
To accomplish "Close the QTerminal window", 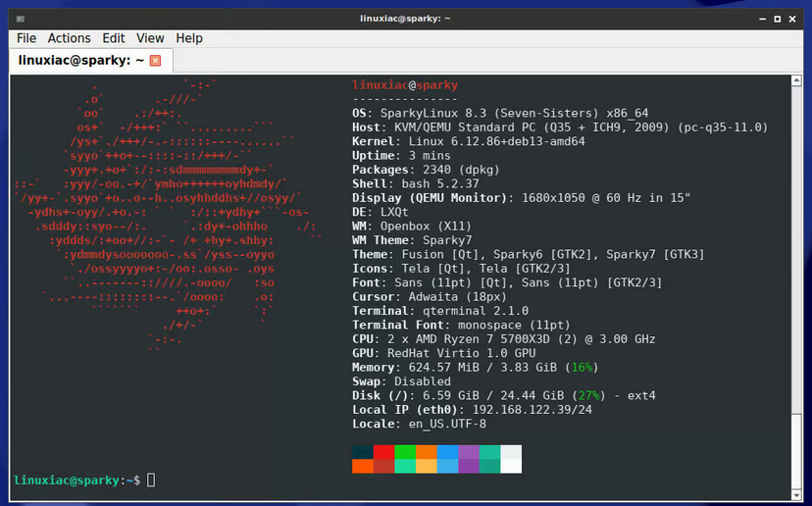I will [792, 20].
